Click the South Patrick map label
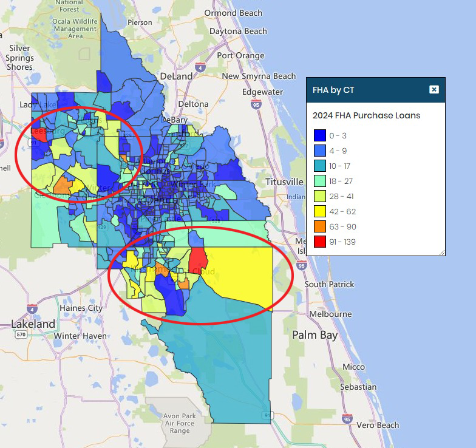This screenshot has height=448, width=476. point(329,284)
